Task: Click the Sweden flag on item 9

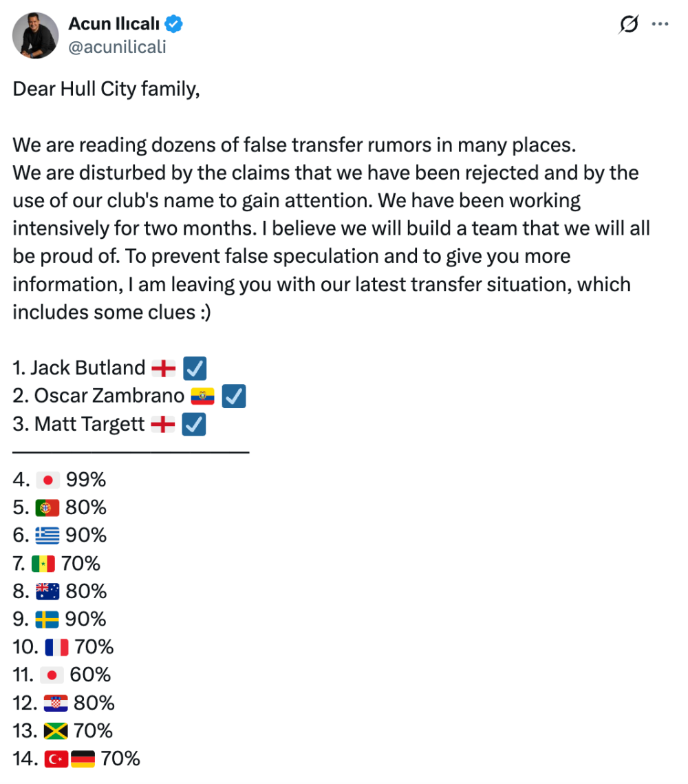Action: [47, 620]
